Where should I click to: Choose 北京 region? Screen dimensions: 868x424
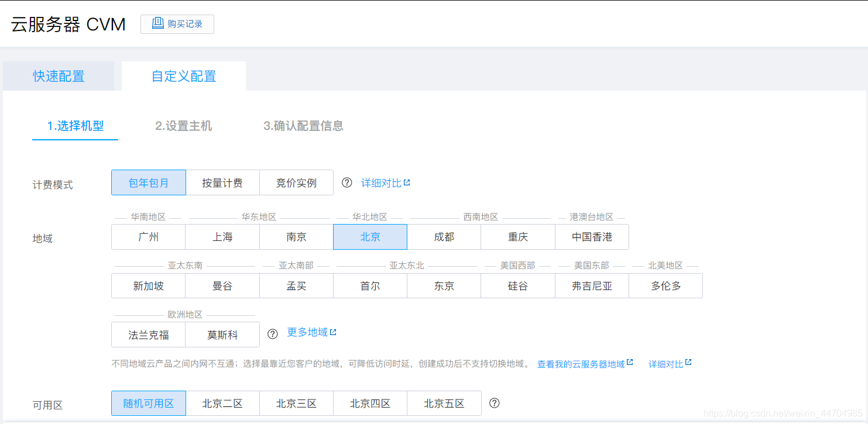pyautogui.click(x=370, y=237)
